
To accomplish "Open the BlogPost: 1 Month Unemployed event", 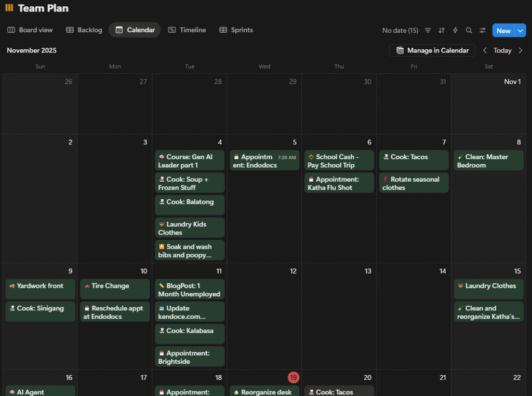I will 190,290.
